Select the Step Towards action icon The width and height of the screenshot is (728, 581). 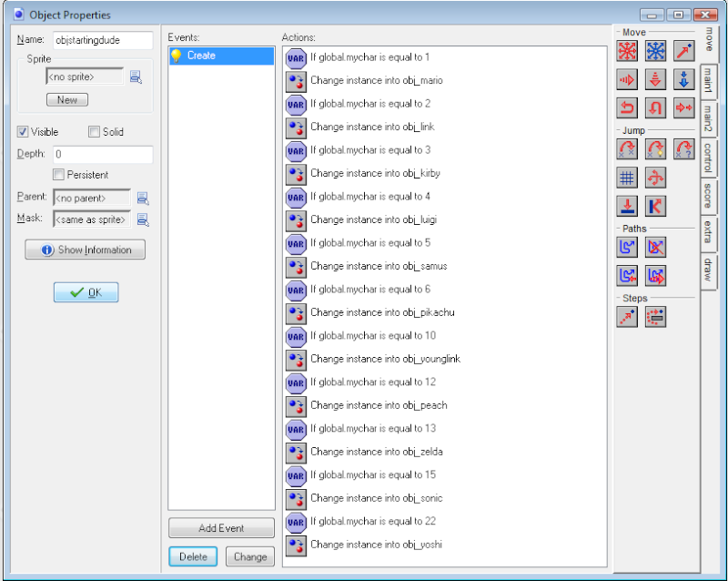(x=627, y=317)
